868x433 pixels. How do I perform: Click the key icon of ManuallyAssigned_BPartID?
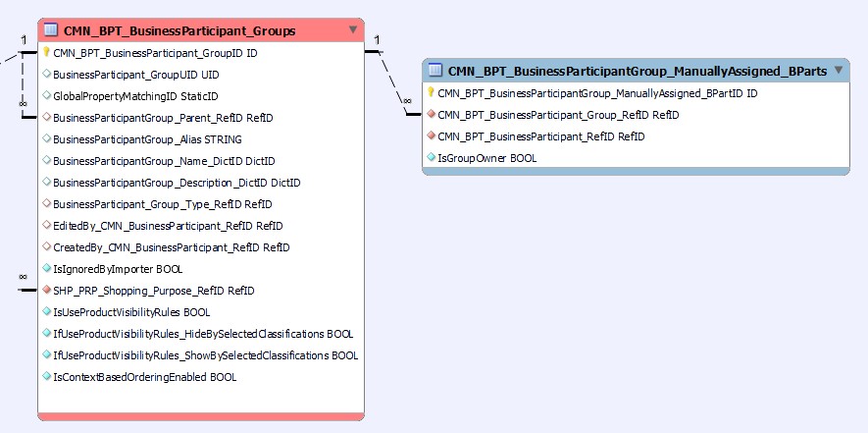431,93
